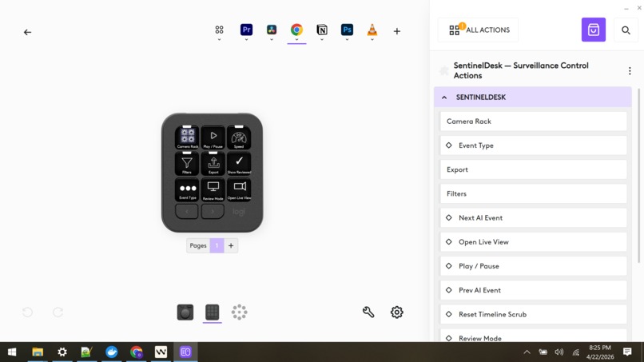Select the Export action in the list
Screen dimensions: 644x362
(534, 169)
